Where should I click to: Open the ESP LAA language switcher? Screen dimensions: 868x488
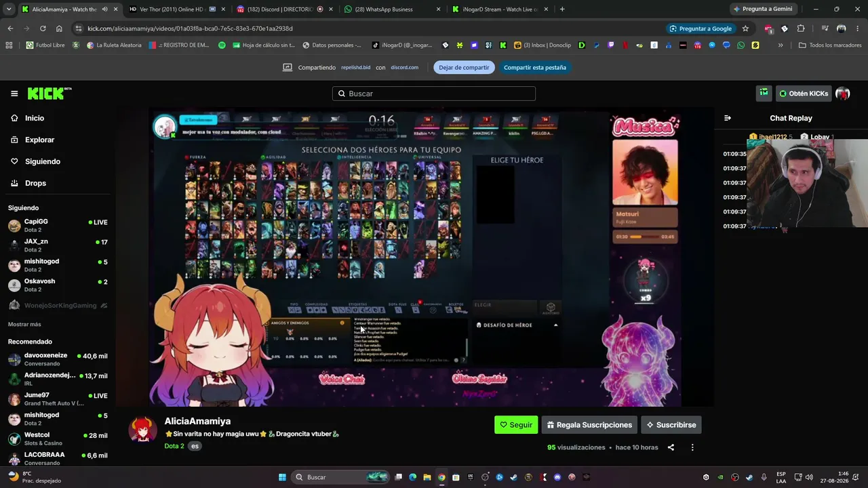point(781,477)
